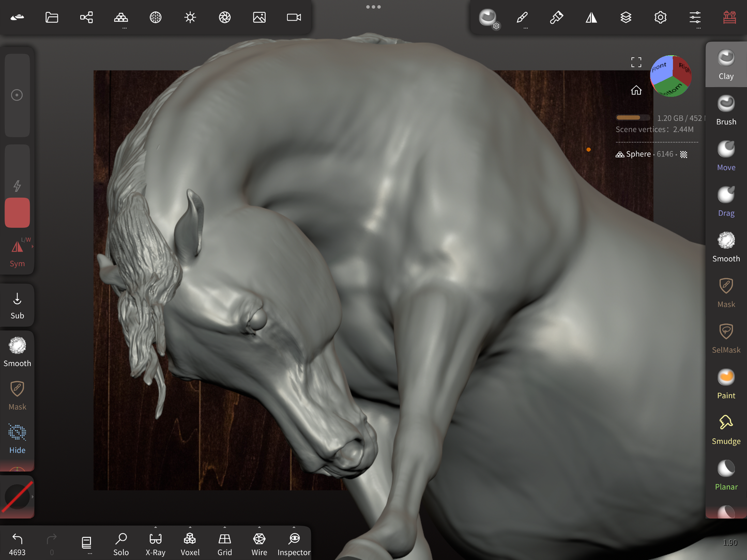Viewport: 747px width, 560px height.
Task: Expand the Voxel remesh options
Action: (190, 545)
